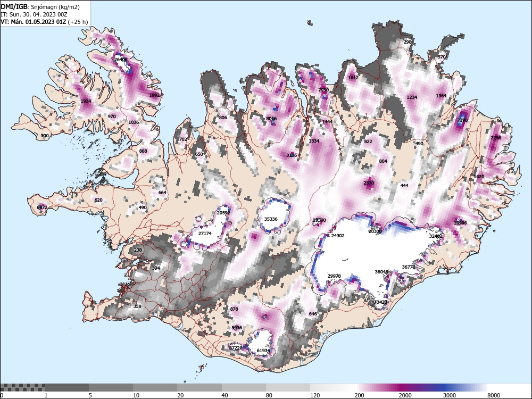Click the legend label 2000

tap(405, 395)
